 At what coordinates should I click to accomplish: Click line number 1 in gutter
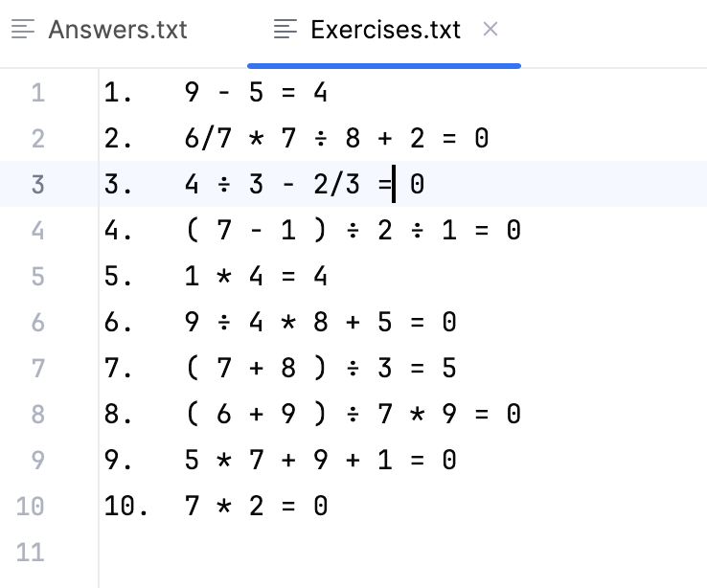(x=37, y=93)
